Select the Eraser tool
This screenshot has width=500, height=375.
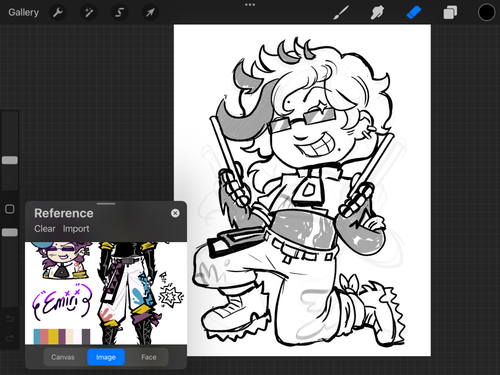click(x=414, y=13)
